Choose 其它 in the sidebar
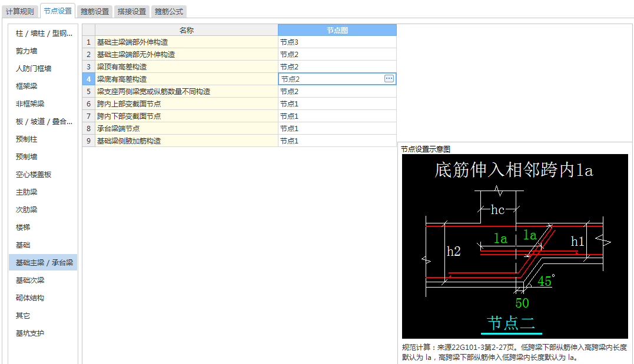634x364 pixels. (x=44, y=316)
